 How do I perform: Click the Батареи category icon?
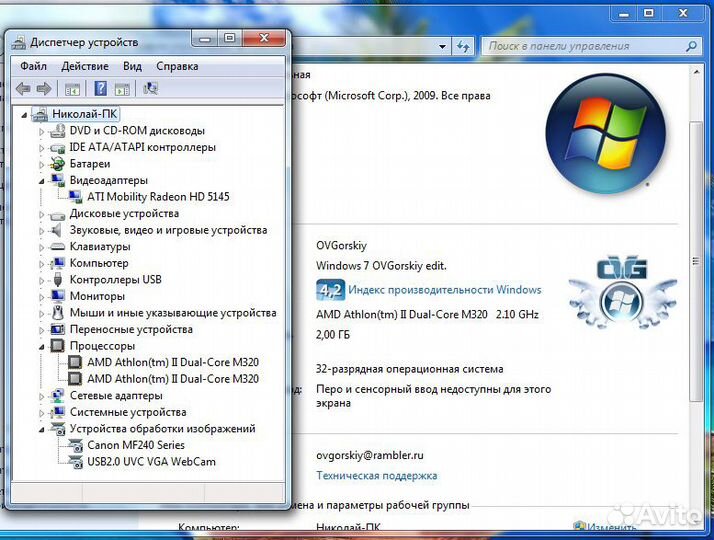(57, 164)
